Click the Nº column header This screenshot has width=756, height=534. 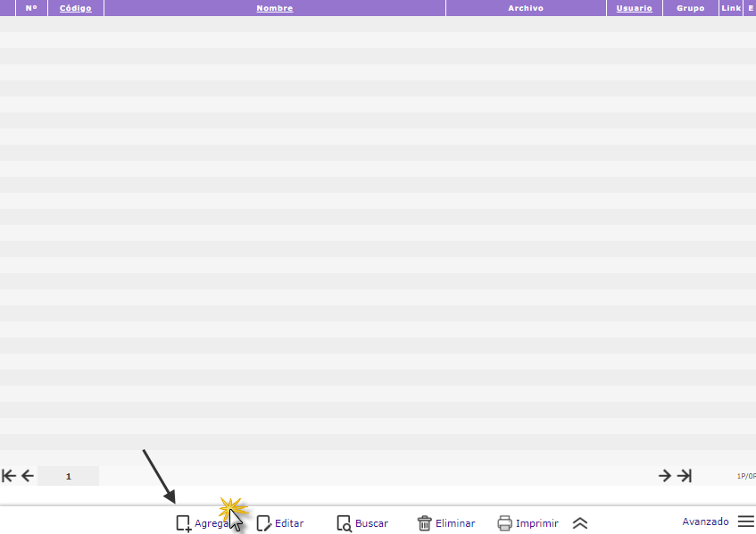click(31, 8)
